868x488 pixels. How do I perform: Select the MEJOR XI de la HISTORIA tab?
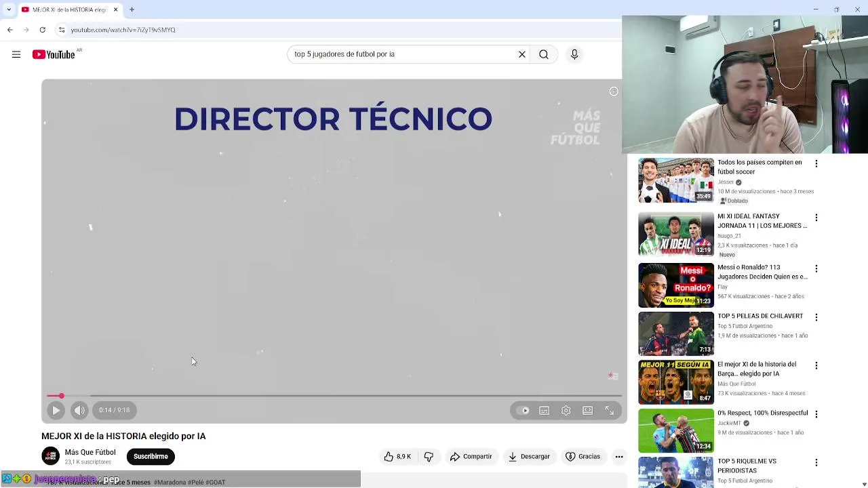tap(69, 9)
